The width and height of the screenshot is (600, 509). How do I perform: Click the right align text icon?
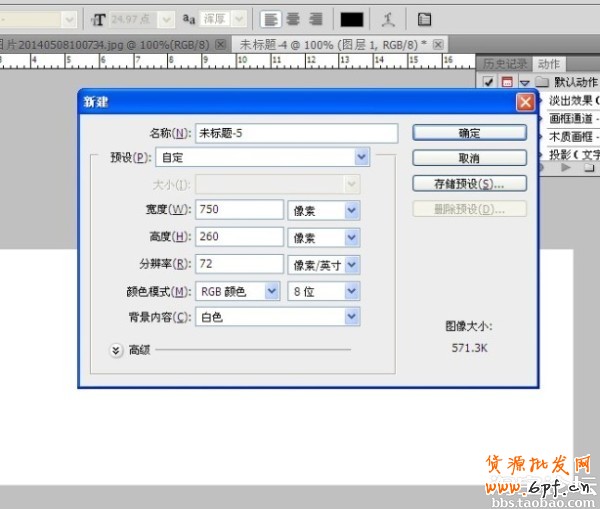click(315, 19)
